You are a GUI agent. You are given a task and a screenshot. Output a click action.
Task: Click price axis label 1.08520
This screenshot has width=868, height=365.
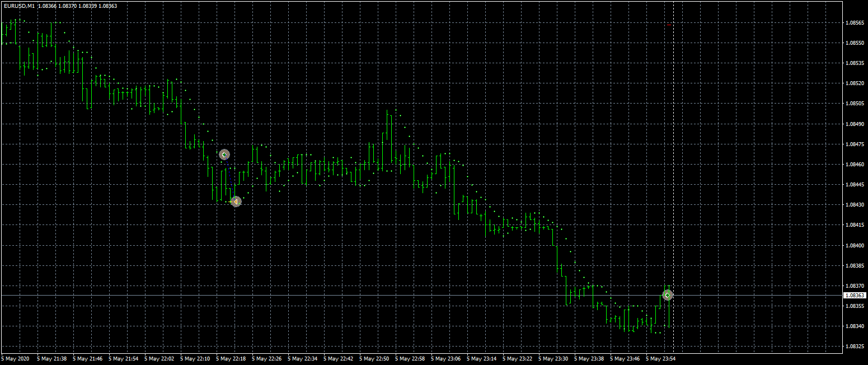(x=855, y=83)
